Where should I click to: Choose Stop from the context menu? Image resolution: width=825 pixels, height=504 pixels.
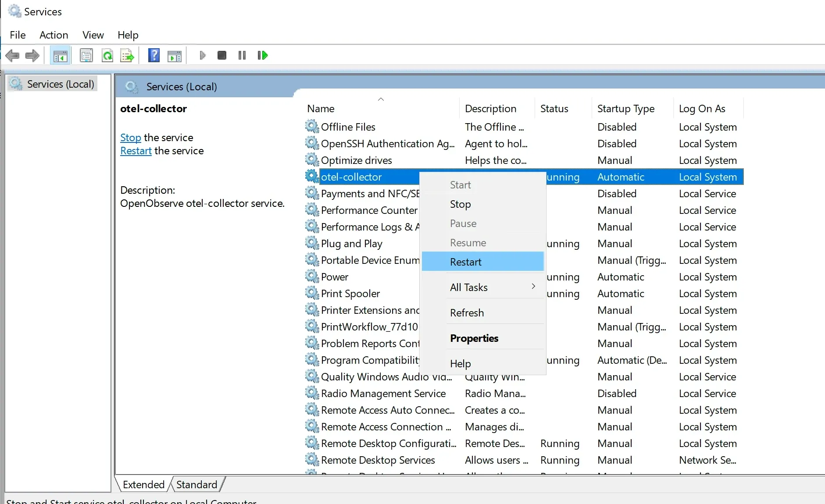coord(460,204)
